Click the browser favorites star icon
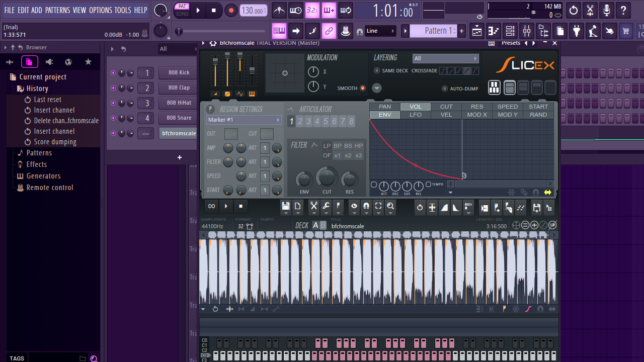Viewport: 644px width, 362px height. pos(89,62)
